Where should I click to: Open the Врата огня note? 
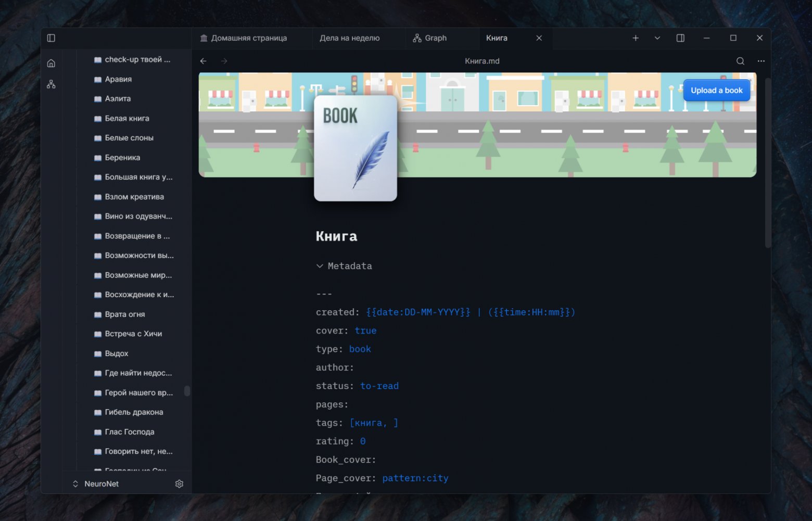click(125, 314)
